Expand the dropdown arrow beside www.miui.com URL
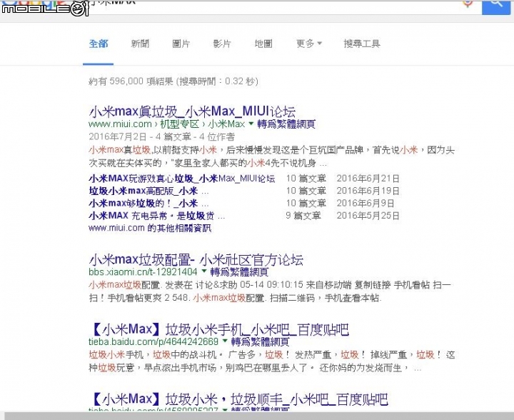The width and height of the screenshot is (514, 420). pos(251,124)
